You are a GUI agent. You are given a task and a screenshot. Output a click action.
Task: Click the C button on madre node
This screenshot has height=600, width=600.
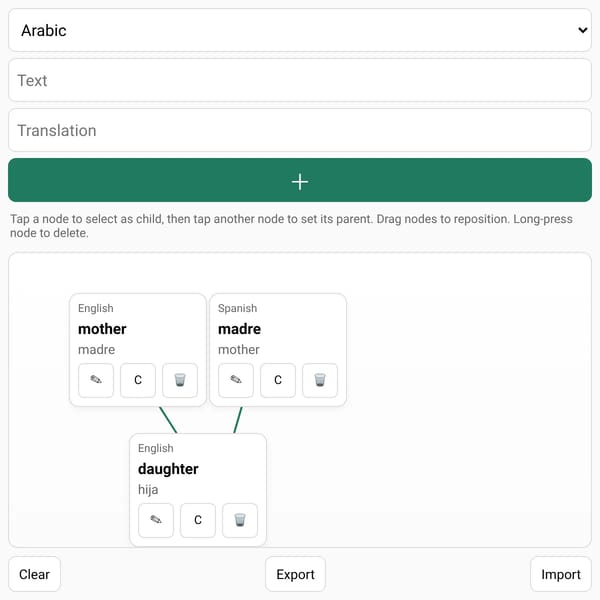(x=278, y=380)
